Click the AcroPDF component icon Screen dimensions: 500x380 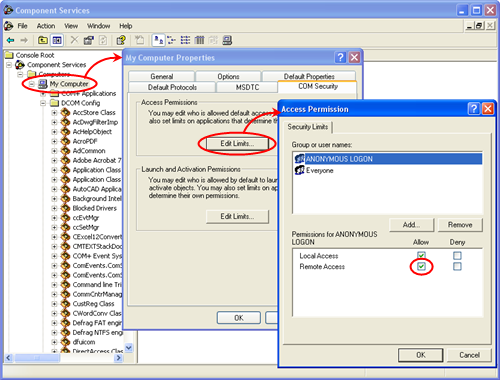(65, 141)
